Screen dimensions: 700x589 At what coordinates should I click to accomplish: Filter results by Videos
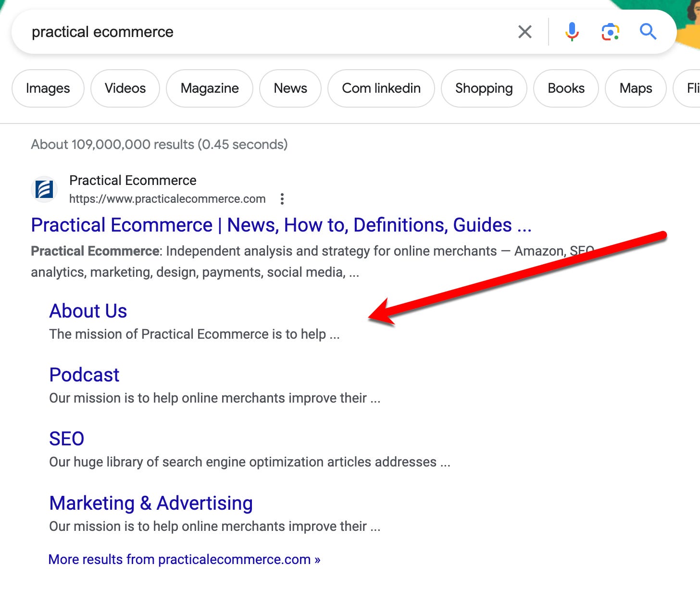click(125, 88)
